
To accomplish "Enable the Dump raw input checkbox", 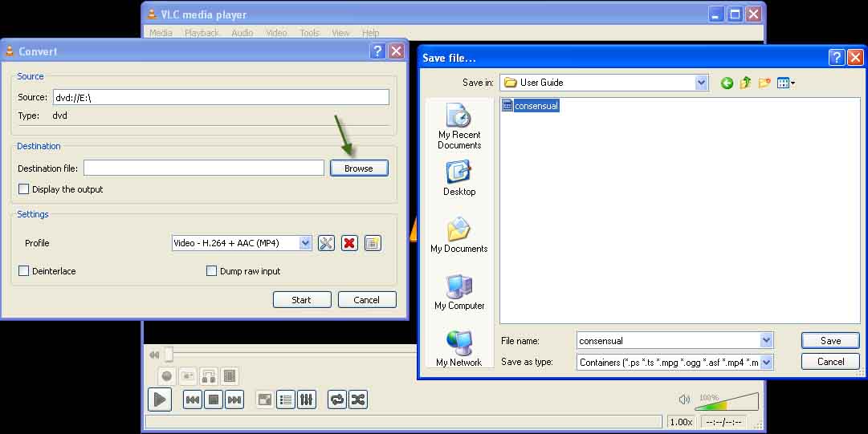I will click(x=211, y=271).
